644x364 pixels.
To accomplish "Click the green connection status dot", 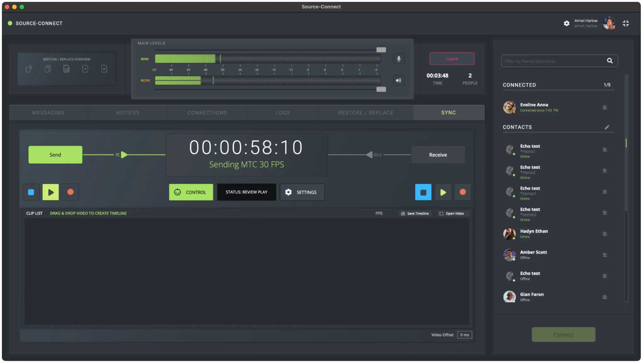I will 10,23.
